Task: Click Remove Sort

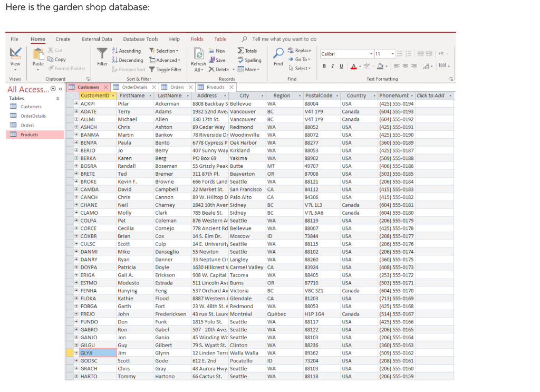Action: point(129,69)
